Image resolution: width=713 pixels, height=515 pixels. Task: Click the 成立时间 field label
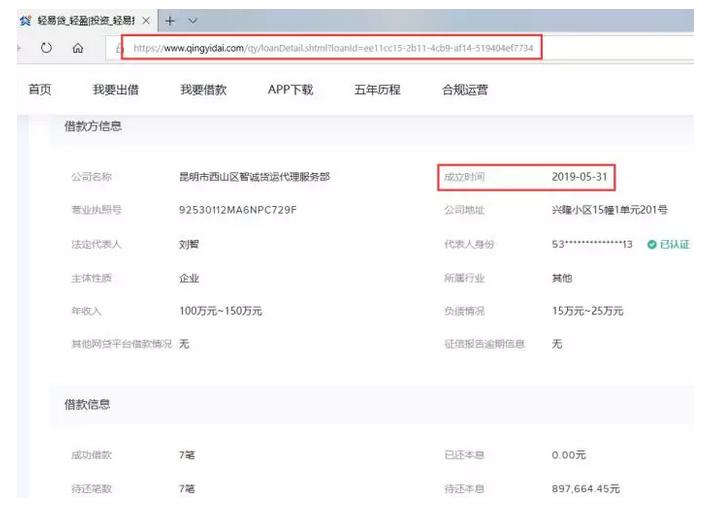464,177
